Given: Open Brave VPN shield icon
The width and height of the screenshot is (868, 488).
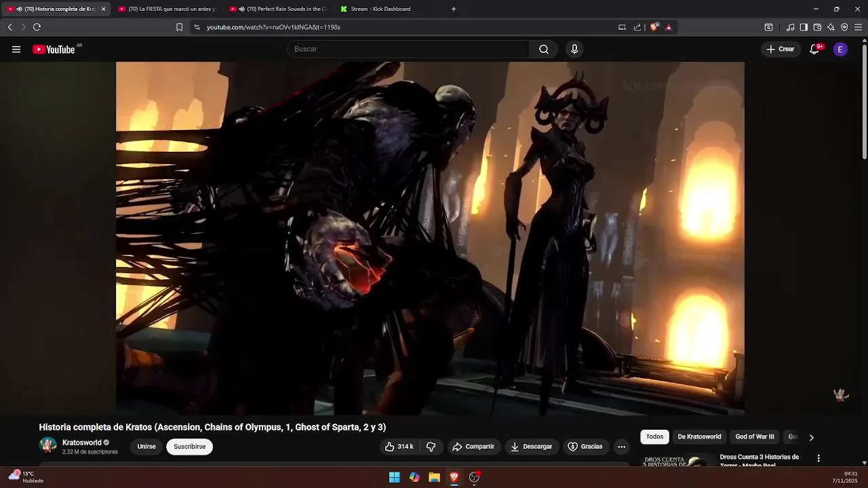Looking at the screenshot, I should [x=844, y=27].
